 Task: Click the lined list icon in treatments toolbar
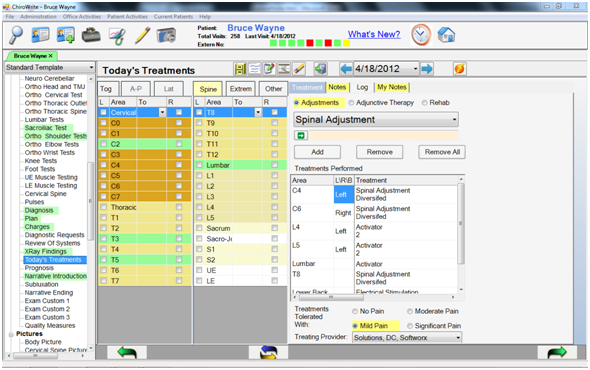tap(255, 69)
